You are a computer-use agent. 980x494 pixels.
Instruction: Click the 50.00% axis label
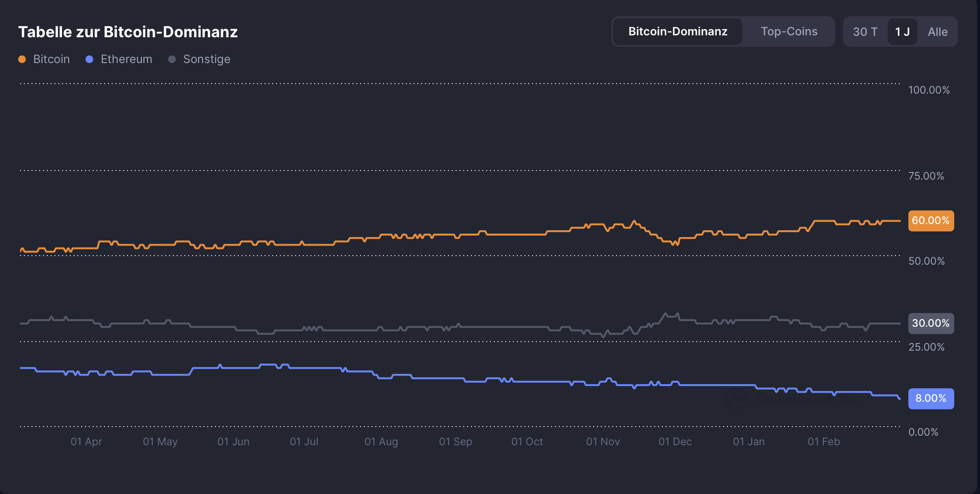[x=927, y=261]
